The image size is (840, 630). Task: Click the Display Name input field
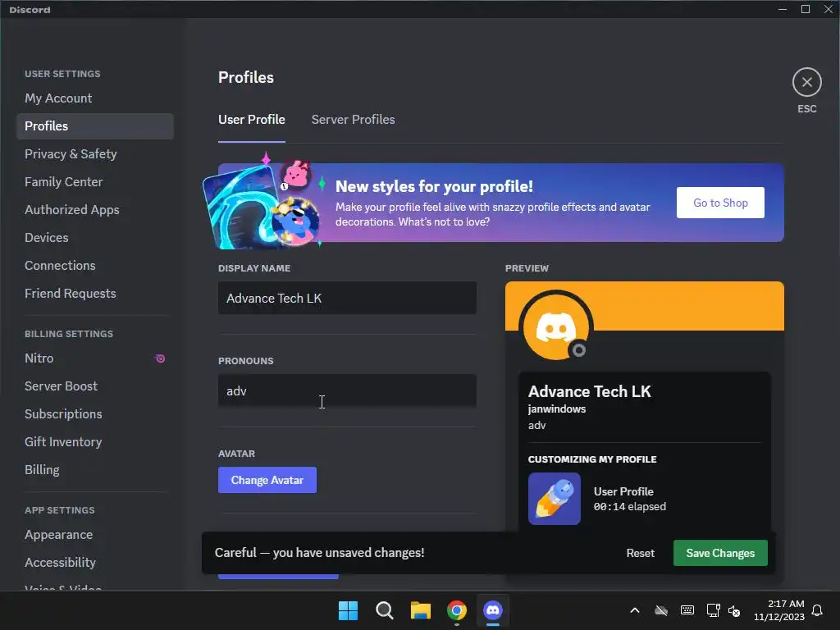pyautogui.click(x=347, y=298)
